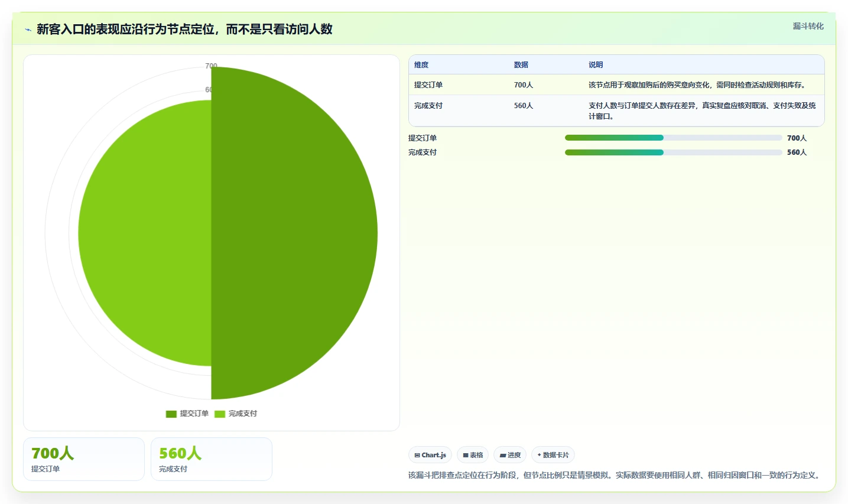The width and height of the screenshot is (848, 504).
Task: Click the 完成支付 progress label
Action: 423,152
